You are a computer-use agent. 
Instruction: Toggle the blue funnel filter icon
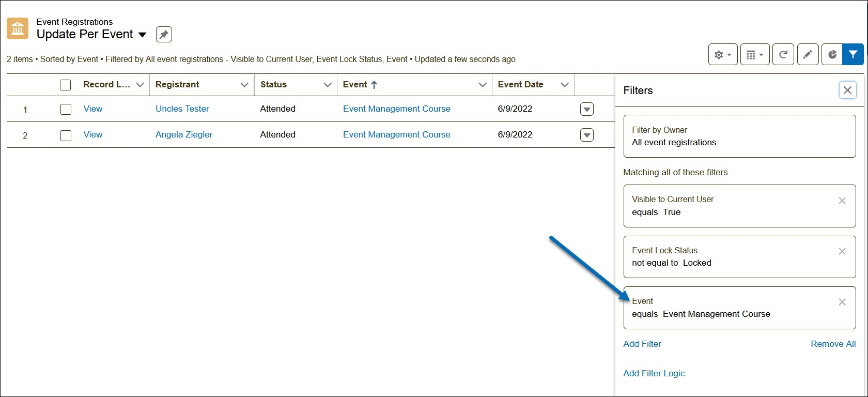tap(853, 55)
